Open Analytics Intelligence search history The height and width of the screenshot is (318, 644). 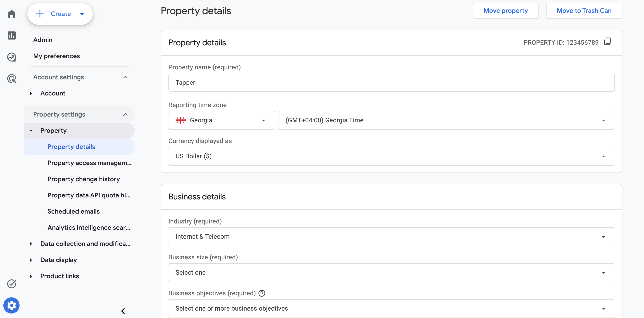pyautogui.click(x=89, y=227)
